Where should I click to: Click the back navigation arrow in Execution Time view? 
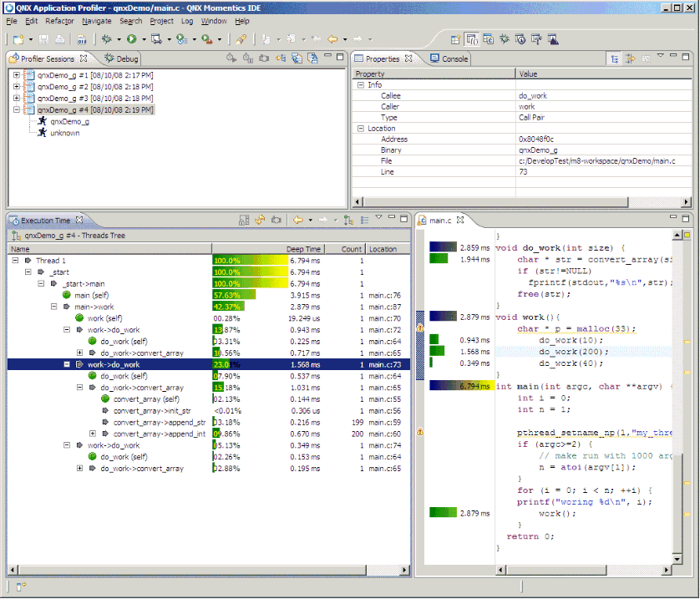click(x=298, y=221)
